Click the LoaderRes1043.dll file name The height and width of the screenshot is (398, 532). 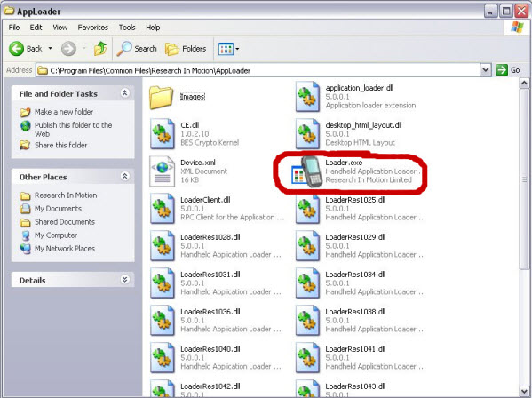pos(355,386)
